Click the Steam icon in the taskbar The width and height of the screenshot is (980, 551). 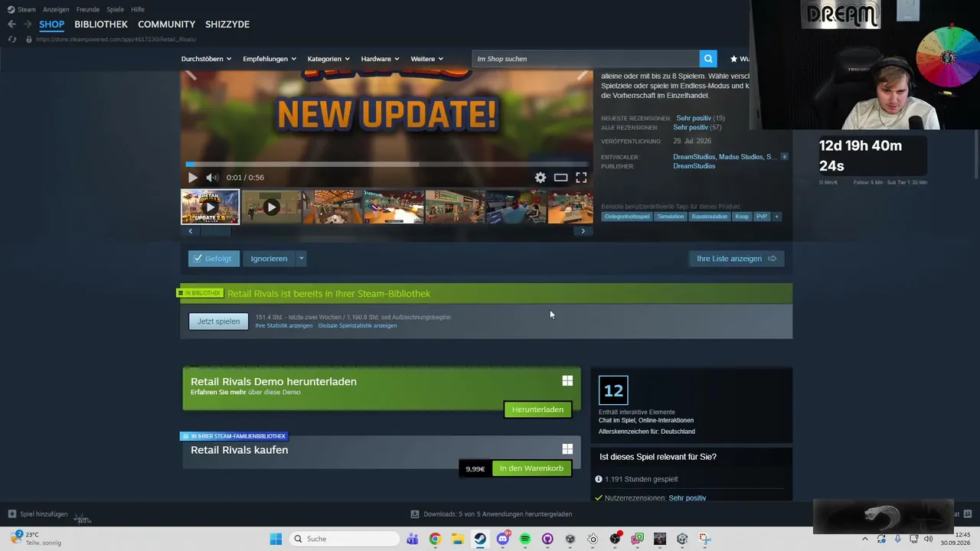pos(480,539)
